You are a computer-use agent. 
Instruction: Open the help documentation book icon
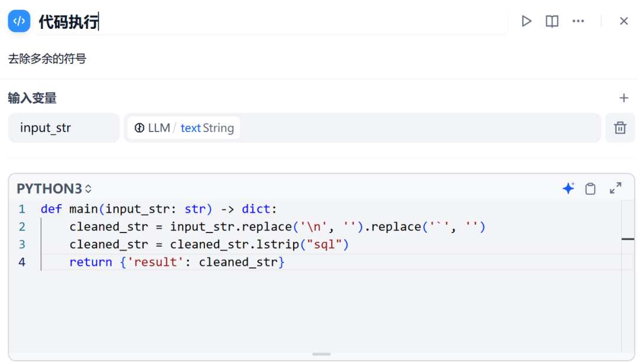[x=552, y=21]
